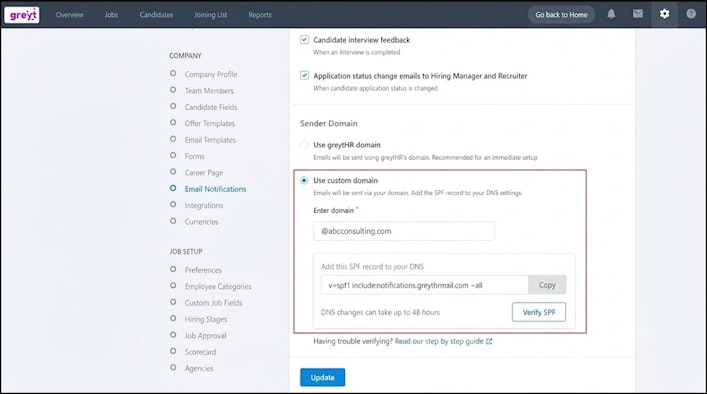Open Integrations settings
Viewport: 707px width, 394px height.
tap(203, 205)
